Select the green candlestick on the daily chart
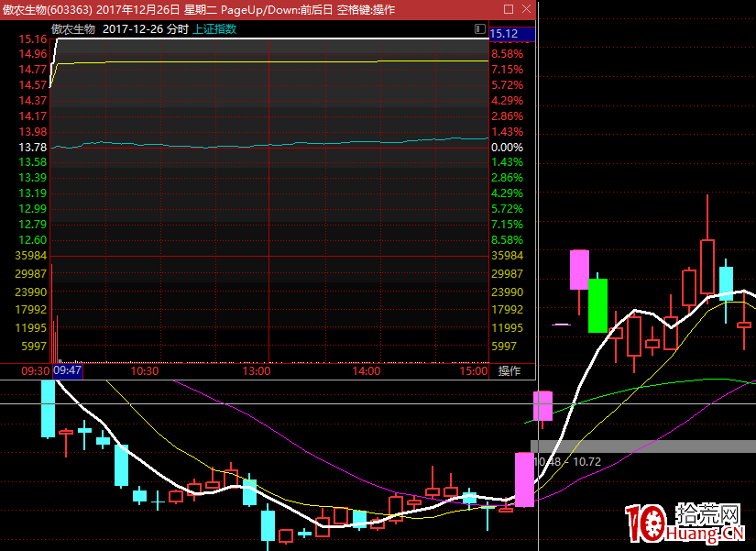This screenshot has width=756, height=551. [x=597, y=305]
